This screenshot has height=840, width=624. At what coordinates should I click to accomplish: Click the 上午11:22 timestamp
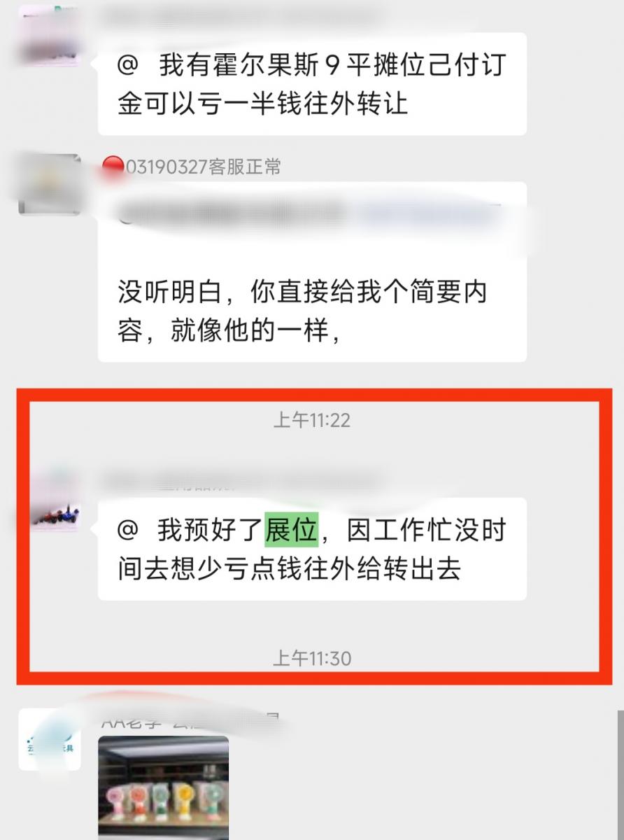(x=312, y=420)
